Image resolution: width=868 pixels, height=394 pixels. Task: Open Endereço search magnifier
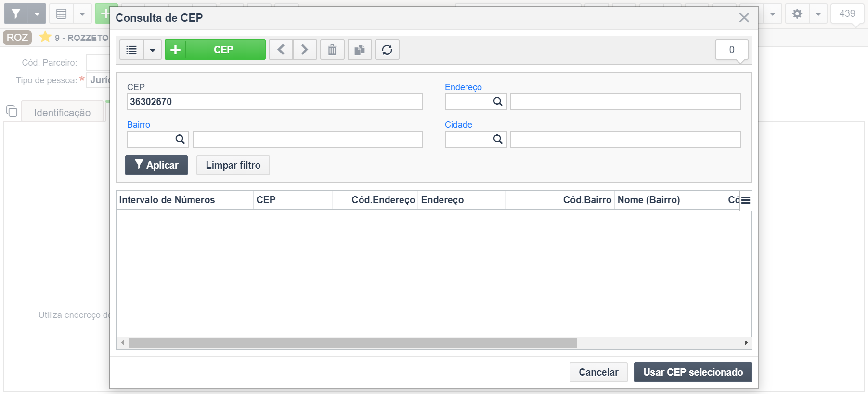(498, 102)
